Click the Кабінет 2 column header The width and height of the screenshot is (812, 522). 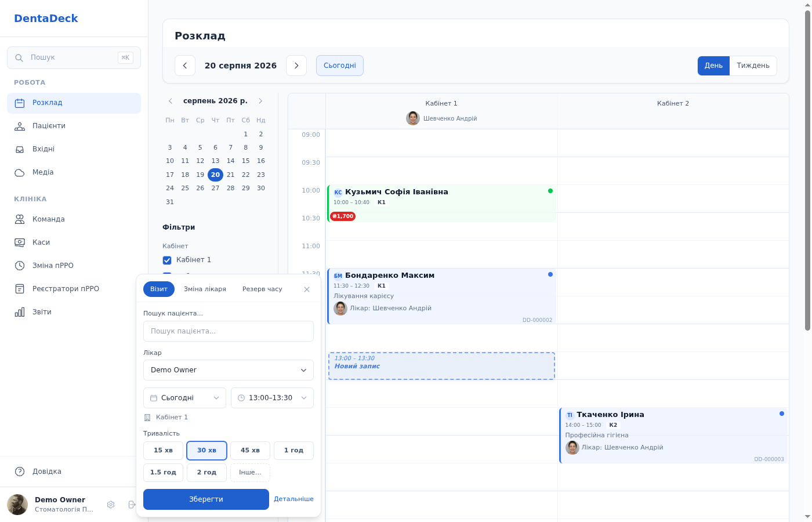pos(673,103)
